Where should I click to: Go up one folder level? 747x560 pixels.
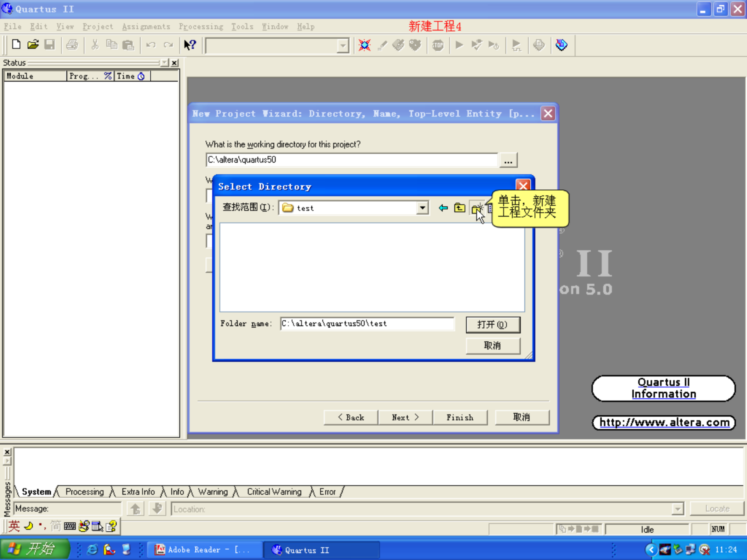point(459,207)
